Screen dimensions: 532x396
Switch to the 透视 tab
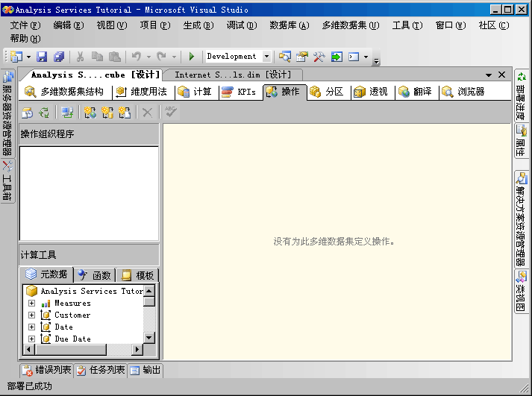pos(371,92)
